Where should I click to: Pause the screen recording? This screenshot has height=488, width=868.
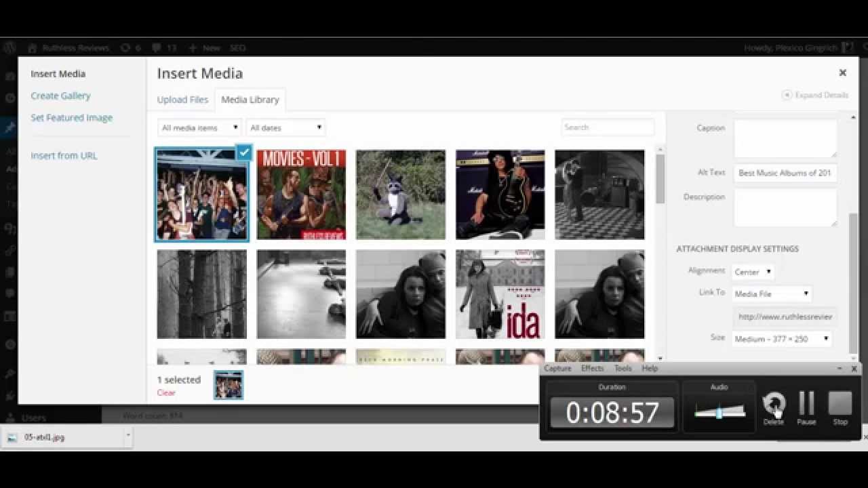[x=806, y=408]
